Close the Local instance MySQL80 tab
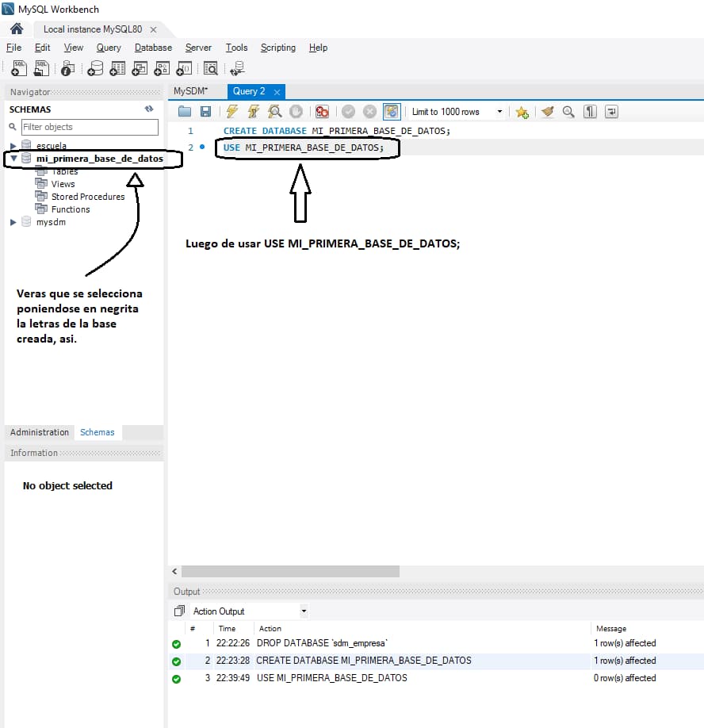The image size is (704, 728). [x=153, y=29]
